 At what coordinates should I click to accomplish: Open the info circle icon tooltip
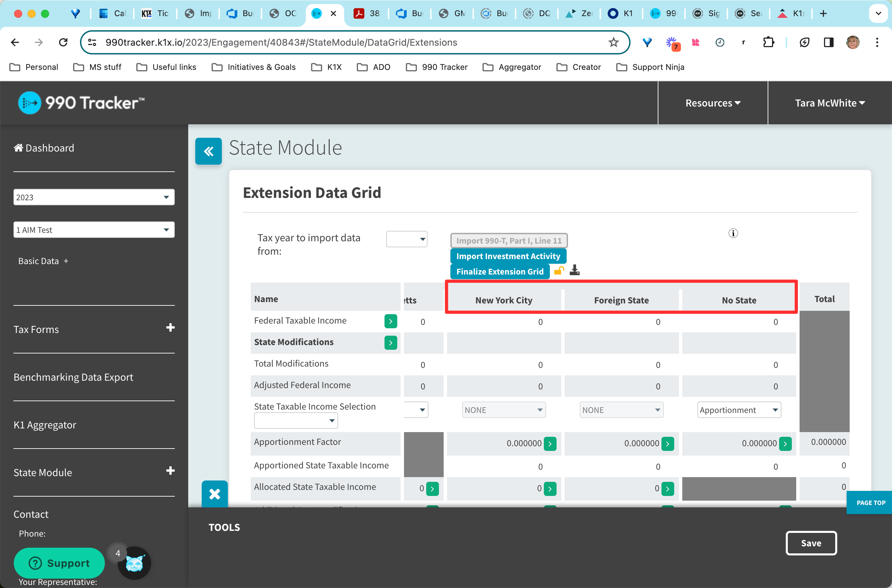733,233
